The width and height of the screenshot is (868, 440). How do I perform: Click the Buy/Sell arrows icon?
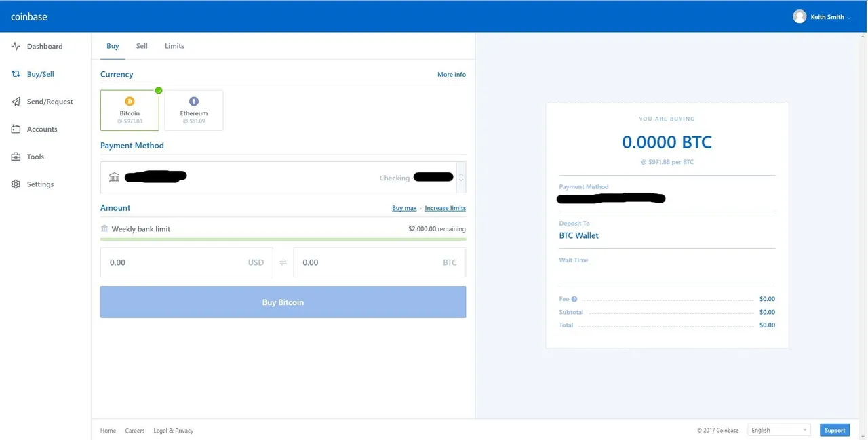coord(16,74)
